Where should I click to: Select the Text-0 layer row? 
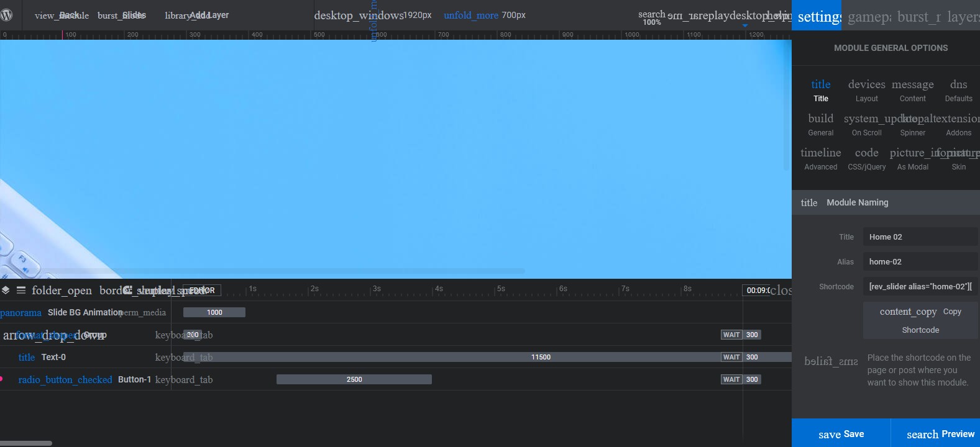tap(85, 357)
